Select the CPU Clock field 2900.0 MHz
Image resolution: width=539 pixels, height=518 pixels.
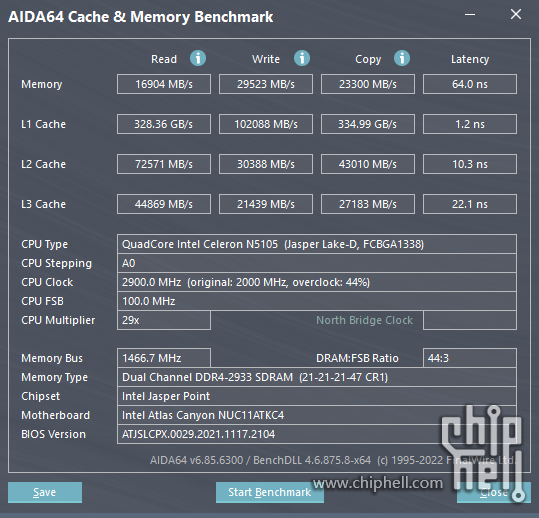(317, 282)
